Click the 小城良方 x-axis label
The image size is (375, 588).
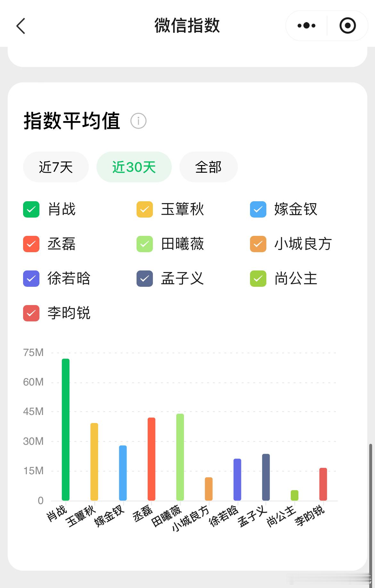[x=190, y=519]
